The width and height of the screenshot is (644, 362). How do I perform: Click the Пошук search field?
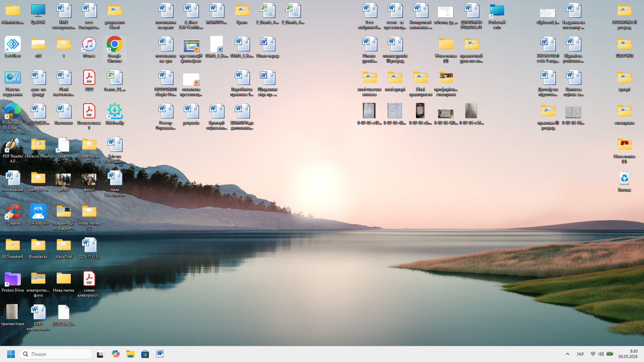[56, 354]
